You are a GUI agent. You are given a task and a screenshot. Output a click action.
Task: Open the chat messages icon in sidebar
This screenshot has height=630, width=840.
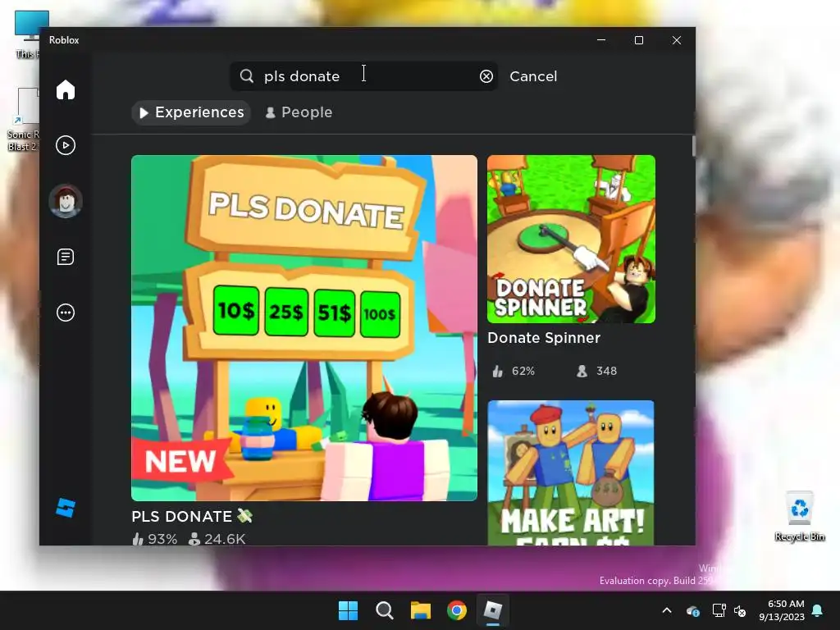coord(66,257)
